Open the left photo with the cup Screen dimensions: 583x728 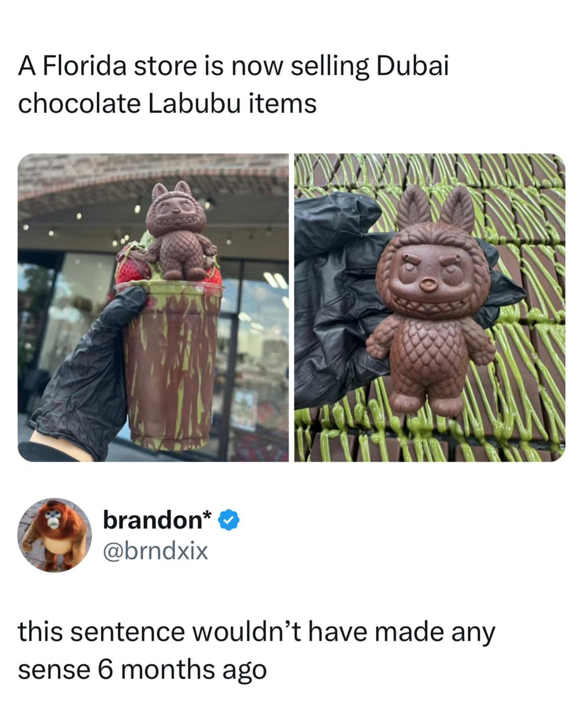point(153,307)
